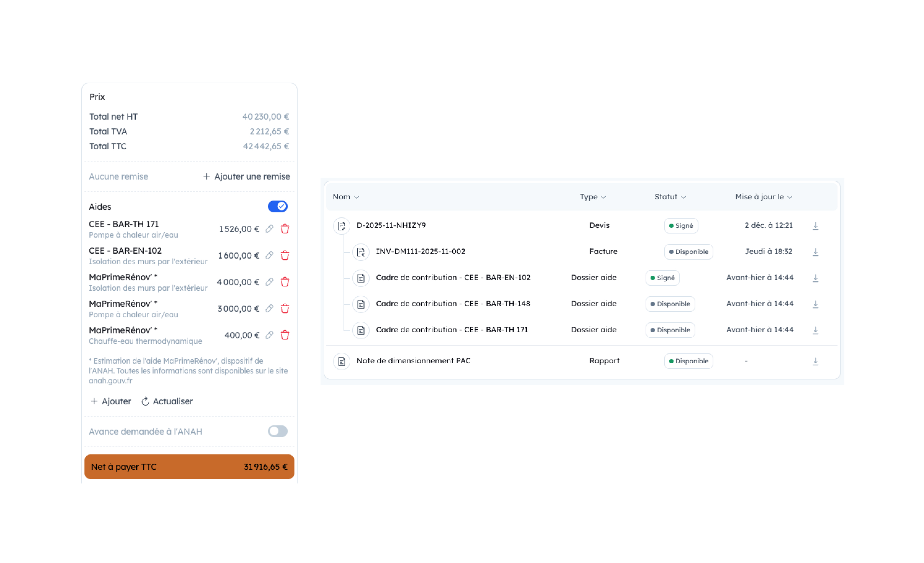Edit the MaPrimeRénov' Pompe à chaleur amount
Image resolution: width=924 pixels, height=563 pixels.
(x=269, y=308)
